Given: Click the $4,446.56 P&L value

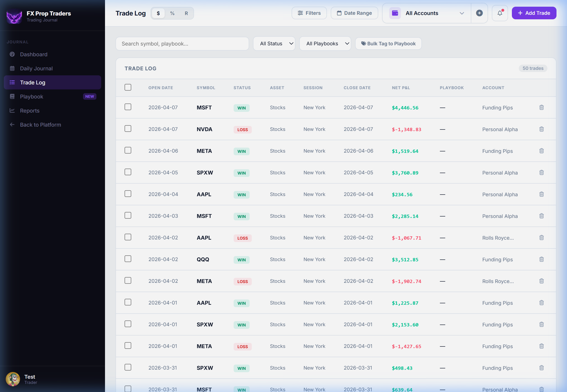Looking at the screenshot, I should (405, 108).
